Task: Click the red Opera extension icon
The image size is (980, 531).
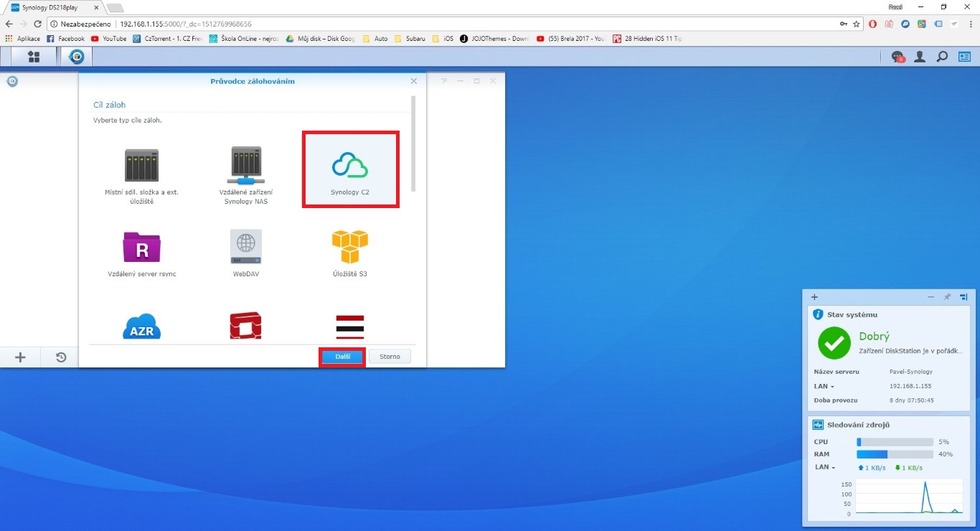Action: pyautogui.click(x=873, y=24)
